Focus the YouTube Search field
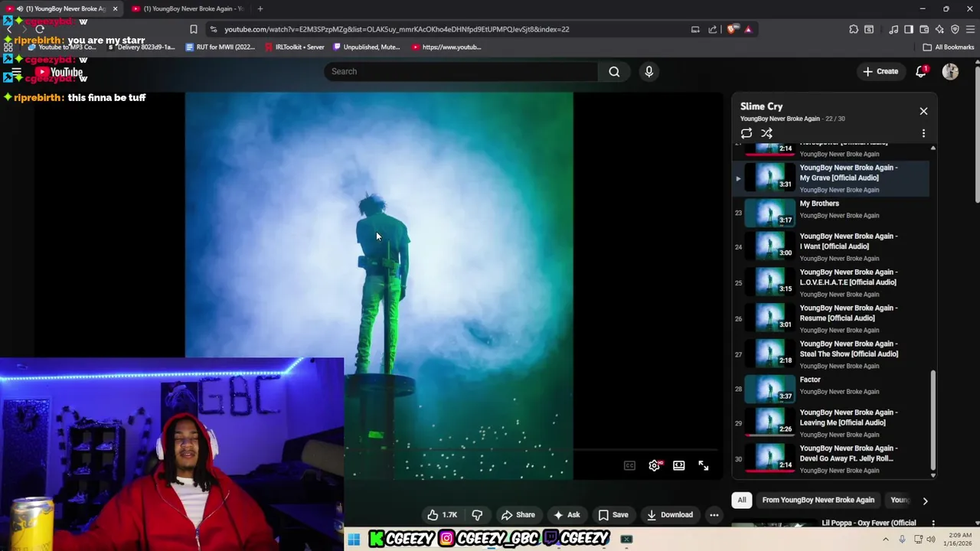The image size is (980, 551). click(x=462, y=71)
